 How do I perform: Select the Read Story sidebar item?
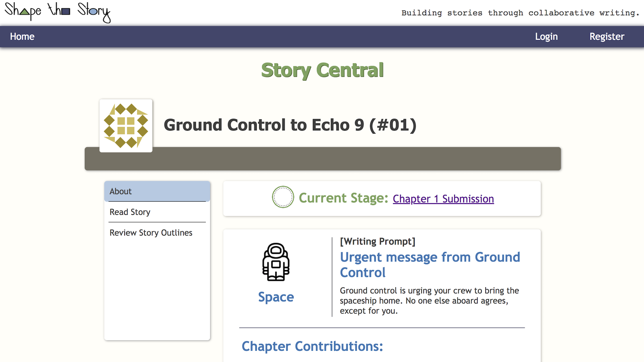coord(157,212)
